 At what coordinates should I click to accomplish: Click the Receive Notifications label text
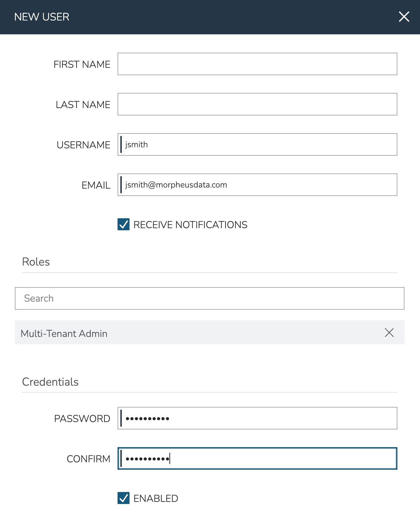190,225
